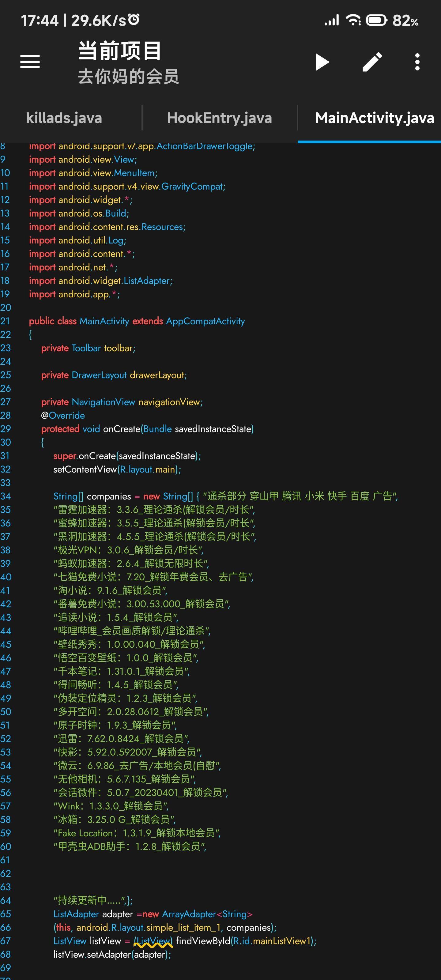The width and height of the screenshot is (441, 980).
Task: Click the 迅雷 string line
Action: coord(121,739)
